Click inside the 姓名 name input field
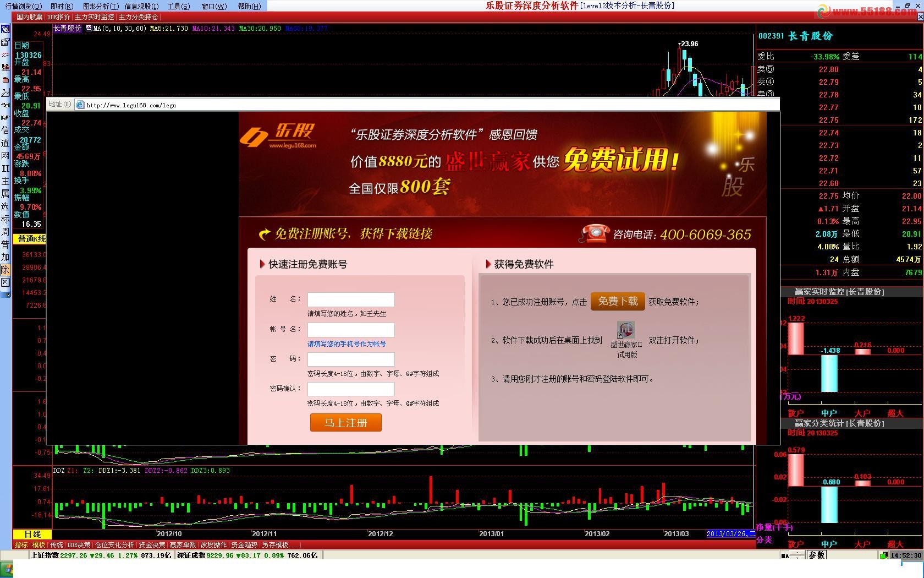Screen dimensions: 924x578 pyautogui.click(x=350, y=299)
